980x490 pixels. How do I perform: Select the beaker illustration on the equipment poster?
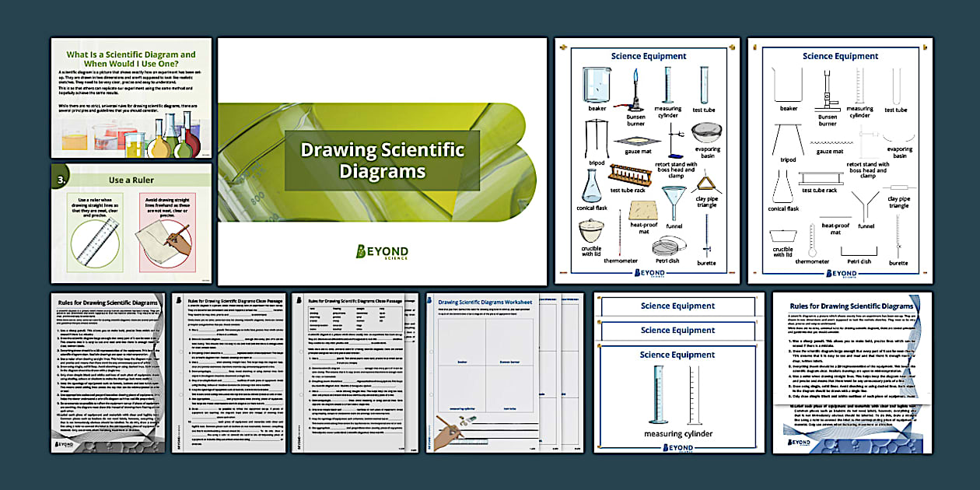click(x=596, y=85)
